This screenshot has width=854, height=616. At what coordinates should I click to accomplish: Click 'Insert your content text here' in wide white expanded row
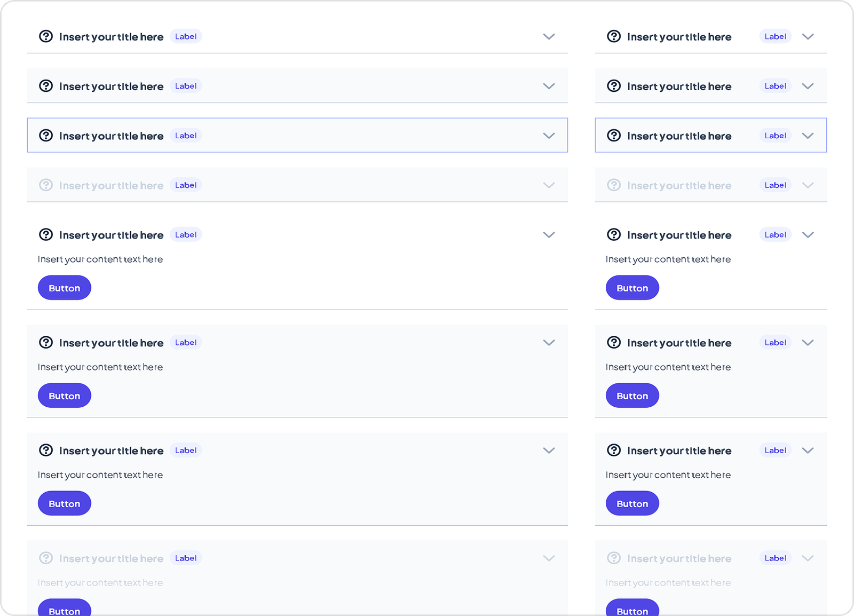tap(100, 259)
